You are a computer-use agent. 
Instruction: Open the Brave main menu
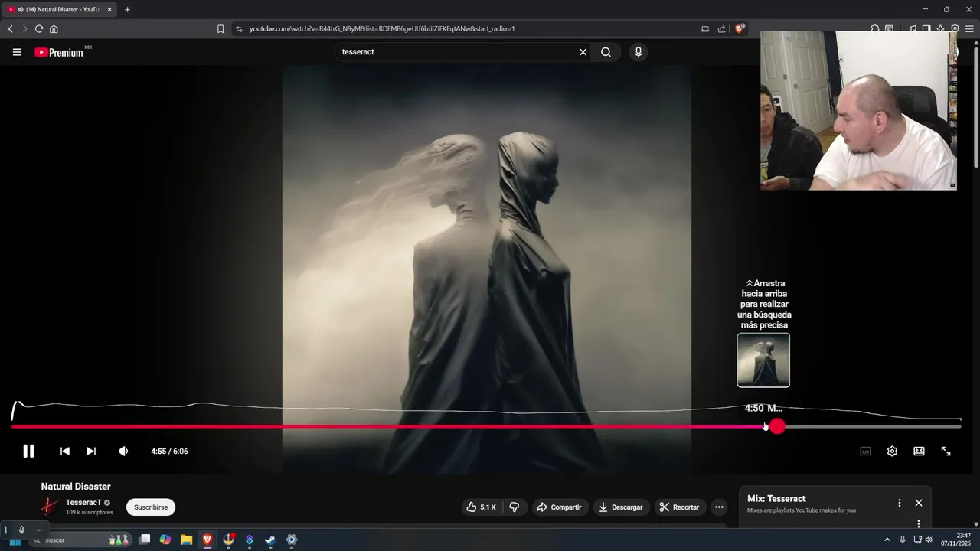pos(969,29)
